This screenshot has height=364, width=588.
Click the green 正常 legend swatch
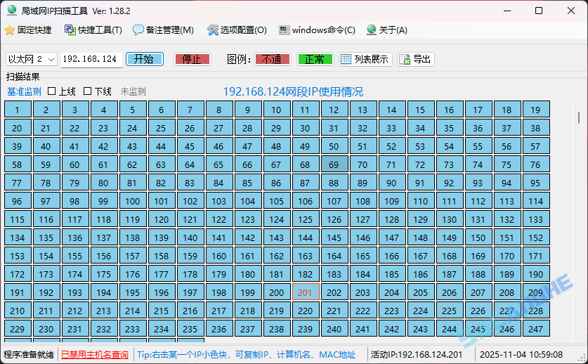tap(315, 59)
